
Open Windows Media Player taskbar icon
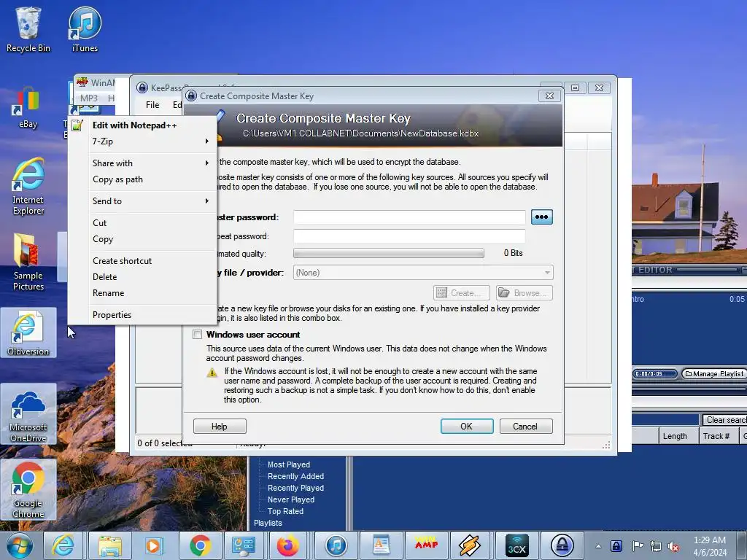click(153, 545)
